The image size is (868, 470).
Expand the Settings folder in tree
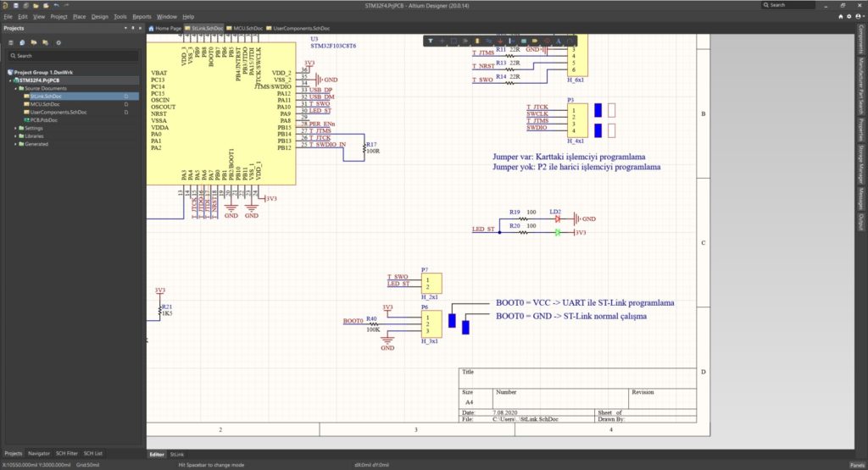(x=15, y=128)
